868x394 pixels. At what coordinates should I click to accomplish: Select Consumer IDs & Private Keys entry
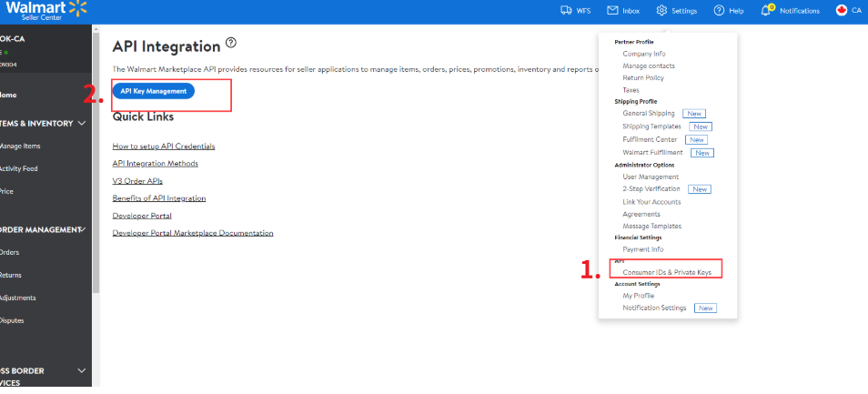(x=667, y=272)
